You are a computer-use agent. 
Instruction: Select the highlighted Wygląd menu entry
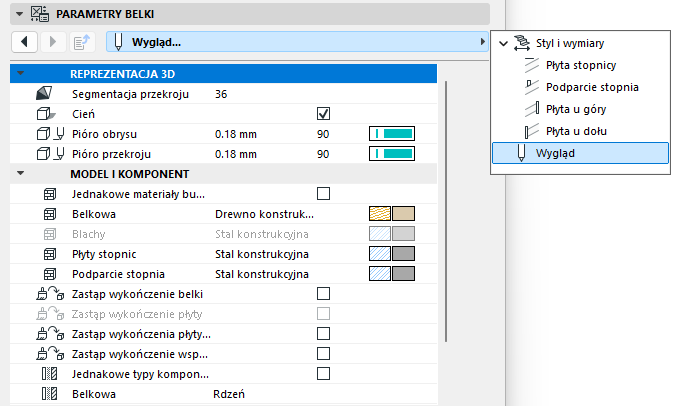point(580,153)
